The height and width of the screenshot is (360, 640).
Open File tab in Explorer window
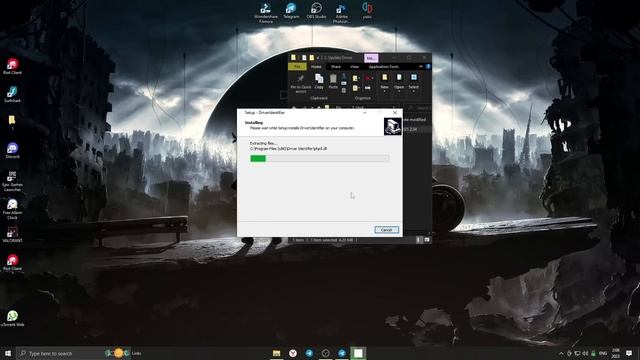click(297, 67)
